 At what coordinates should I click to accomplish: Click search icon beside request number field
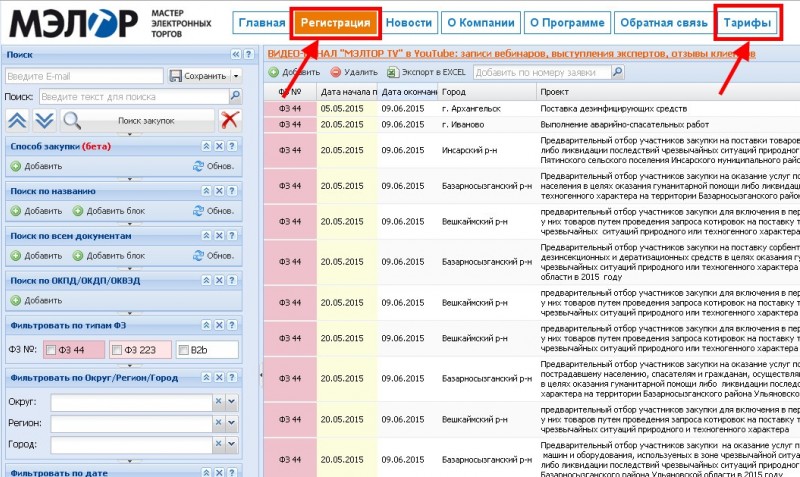tap(618, 72)
